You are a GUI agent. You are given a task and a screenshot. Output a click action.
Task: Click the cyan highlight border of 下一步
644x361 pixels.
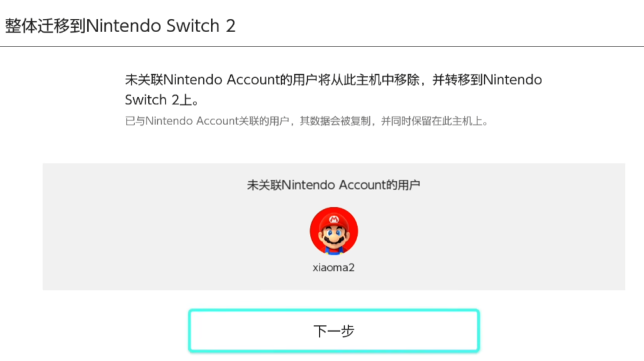tap(334, 311)
